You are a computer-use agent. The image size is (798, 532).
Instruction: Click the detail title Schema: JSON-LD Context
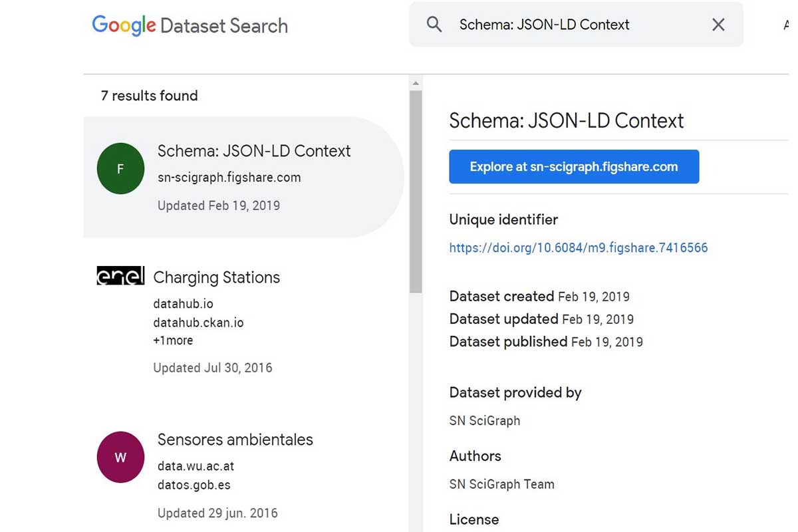tap(567, 120)
